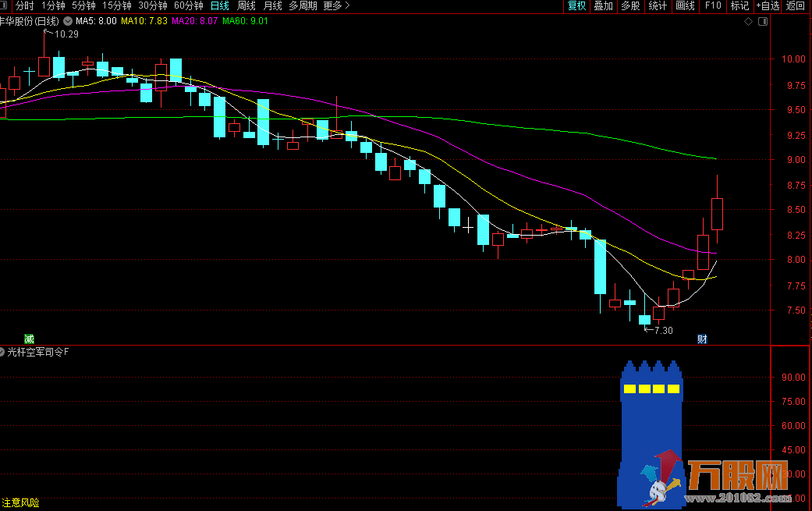This screenshot has height=511, width=812.
Task: Click the 60.00 indicator axis label
Action: click(x=793, y=426)
